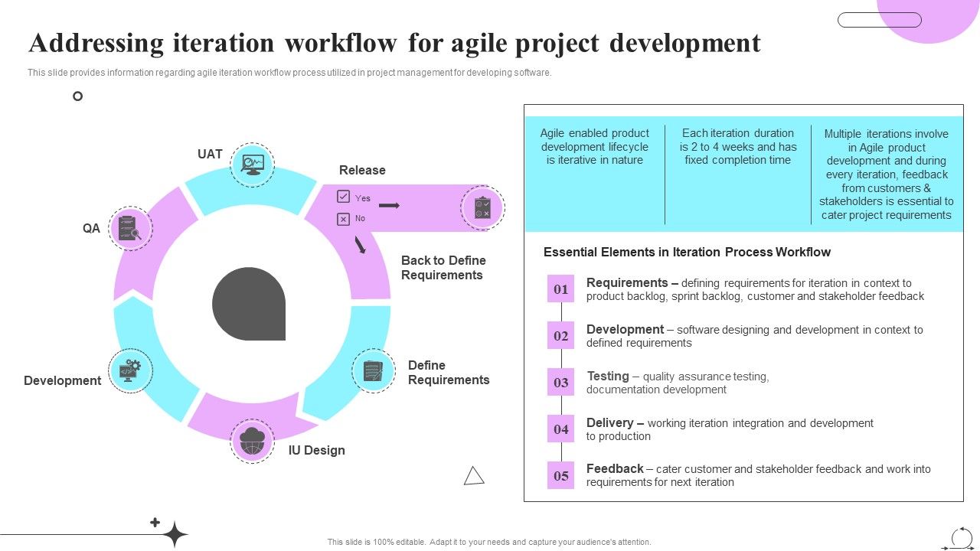Image resolution: width=980 pixels, height=551 pixels.
Task: Select step number 02 box
Action: click(560, 336)
